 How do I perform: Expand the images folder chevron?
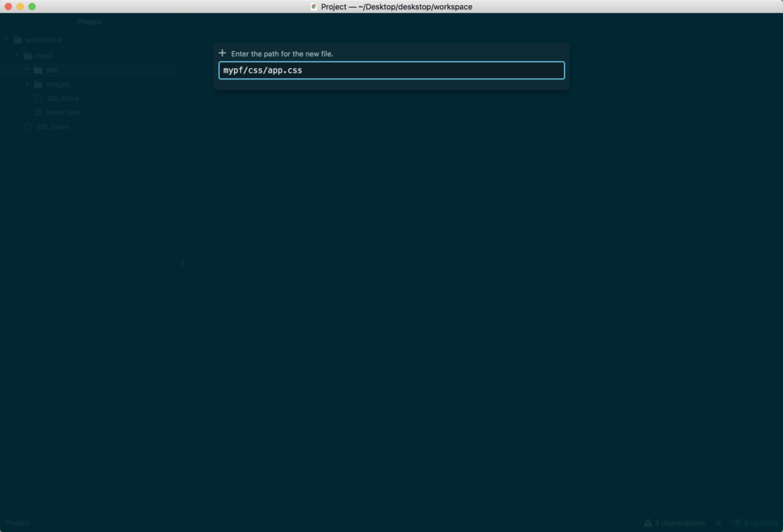point(27,84)
